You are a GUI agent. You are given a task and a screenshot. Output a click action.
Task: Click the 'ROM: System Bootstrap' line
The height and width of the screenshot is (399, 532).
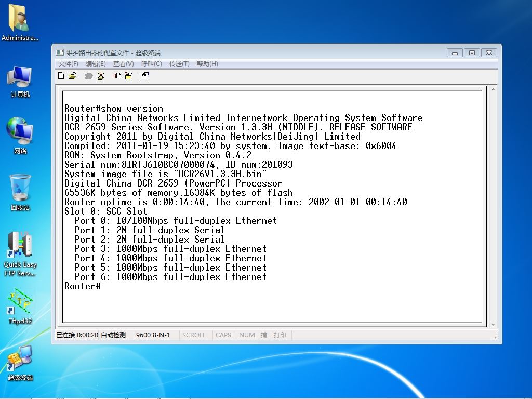click(158, 155)
